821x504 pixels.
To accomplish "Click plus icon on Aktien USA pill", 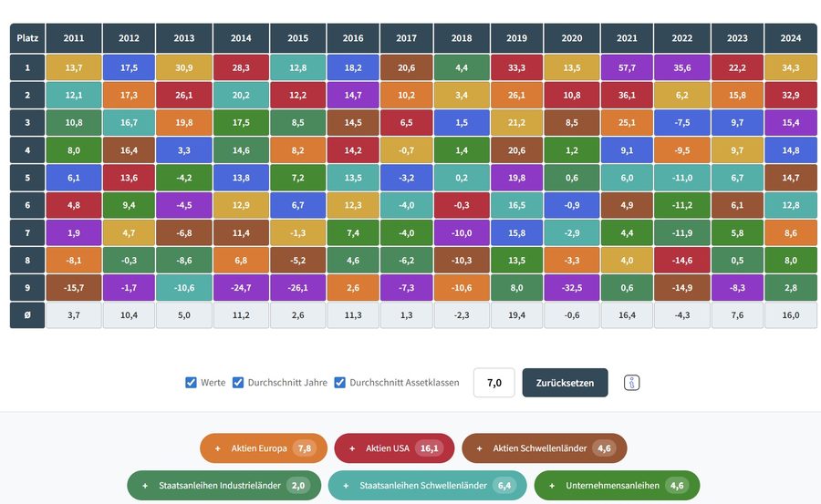I will click(352, 448).
